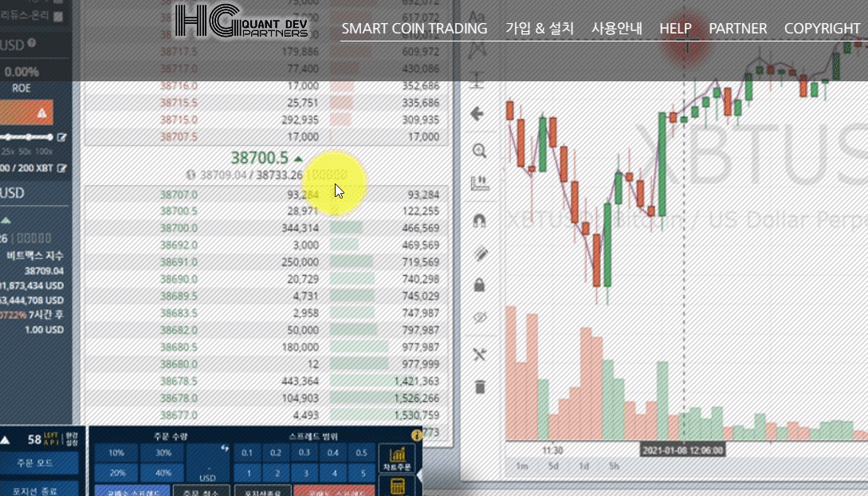Click the USD quantity input field
Viewport: 868px width, 496px height.
pos(208,464)
